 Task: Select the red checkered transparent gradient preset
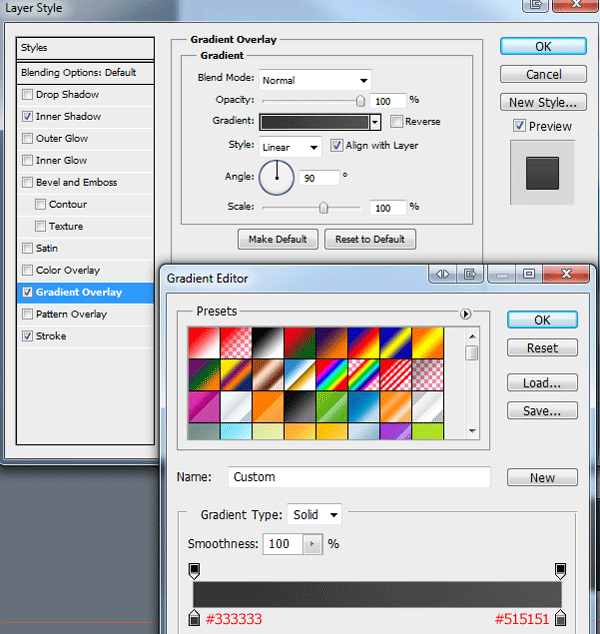pyautogui.click(x=236, y=343)
